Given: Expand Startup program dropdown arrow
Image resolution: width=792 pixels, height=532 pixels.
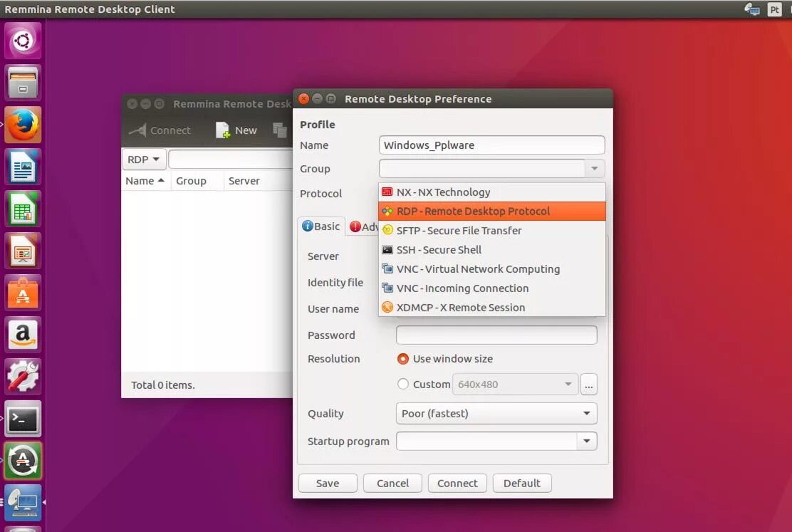Looking at the screenshot, I should tap(587, 441).
